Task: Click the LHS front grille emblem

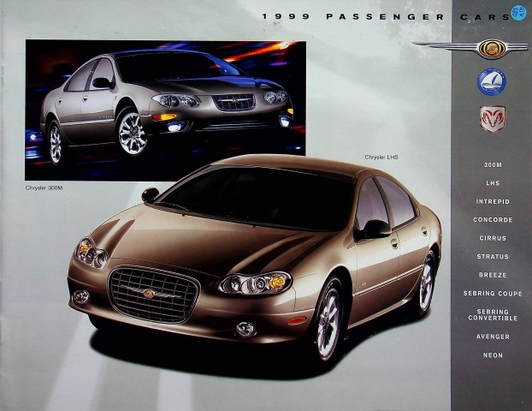Action: (x=149, y=294)
